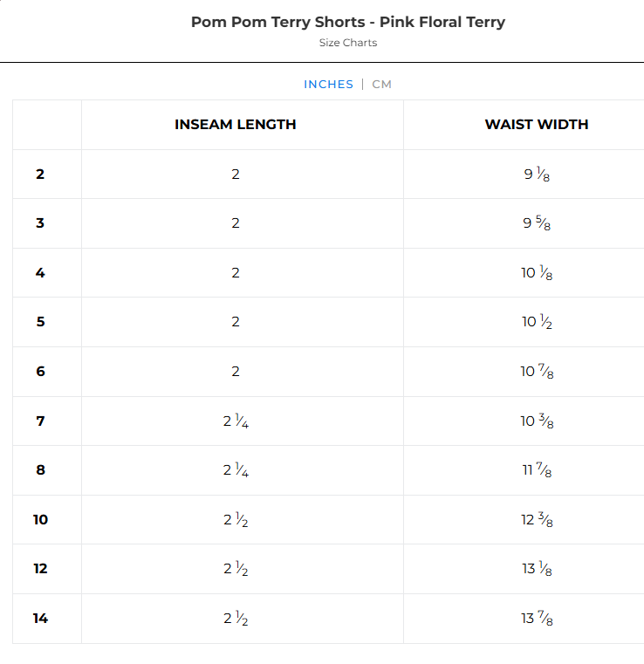
Task: Click waist width value 10 1/2
Action: point(537,322)
